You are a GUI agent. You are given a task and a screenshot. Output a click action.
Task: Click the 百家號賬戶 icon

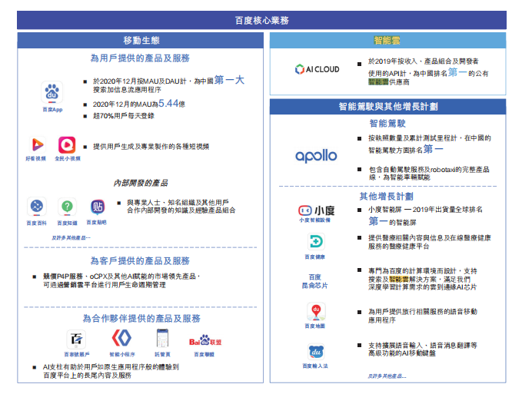[x=76, y=338]
